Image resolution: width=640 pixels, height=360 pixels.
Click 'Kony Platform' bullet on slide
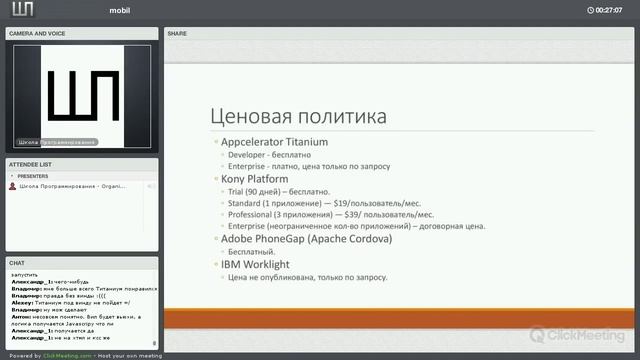click(x=254, y=179)
